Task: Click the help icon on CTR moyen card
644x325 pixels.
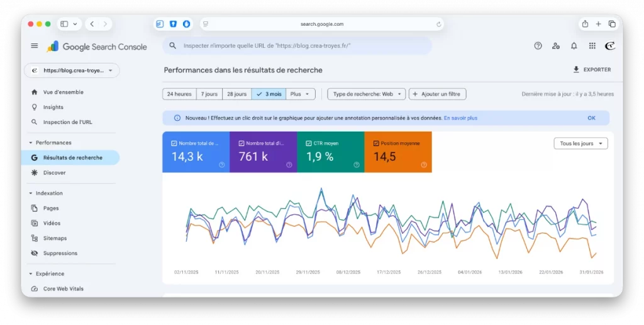Action: click(356, 165)
